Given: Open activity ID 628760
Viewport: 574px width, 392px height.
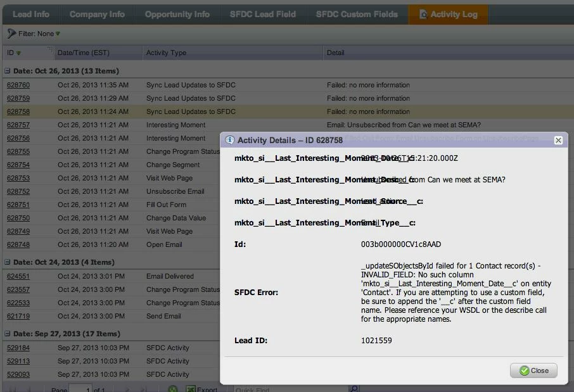Looking at the screenshot, I should pos(18,85).
